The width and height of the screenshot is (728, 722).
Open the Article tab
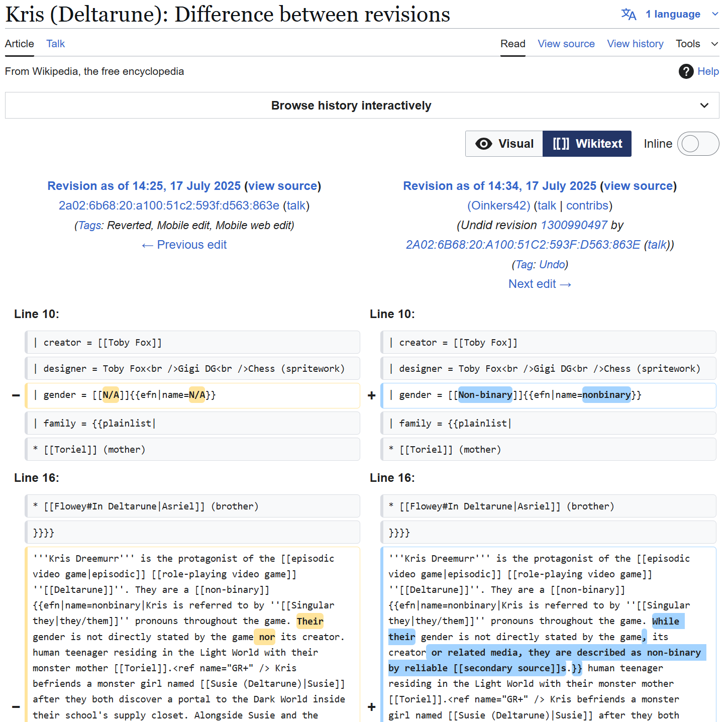click(20, 44)
